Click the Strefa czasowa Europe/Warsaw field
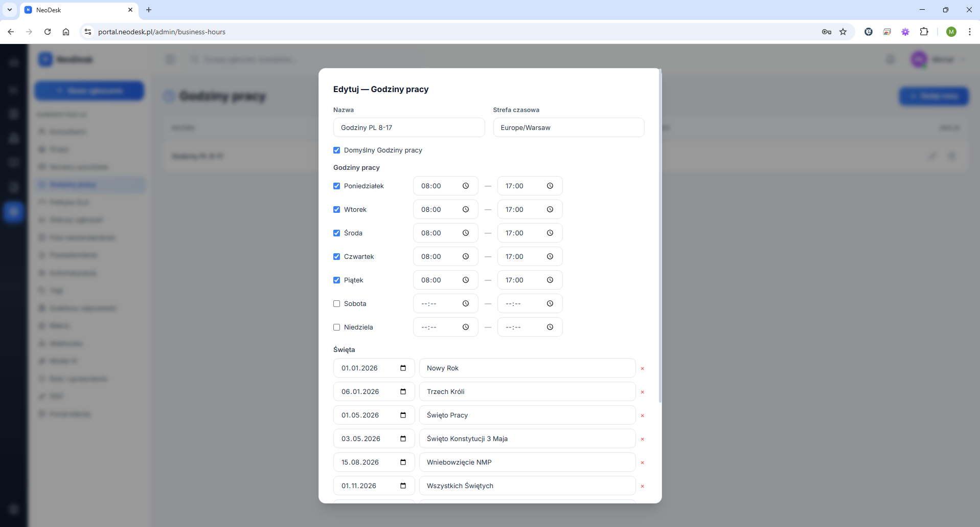 568,127
